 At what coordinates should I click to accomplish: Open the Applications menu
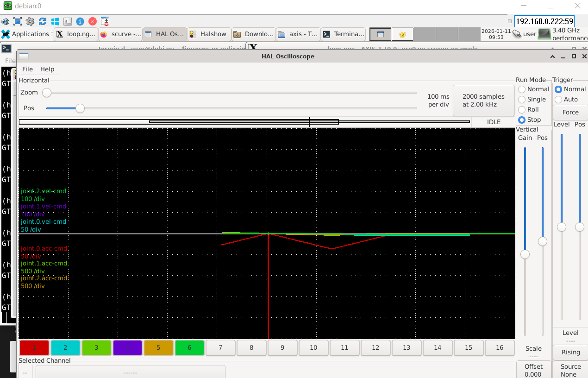click(25, 34)
